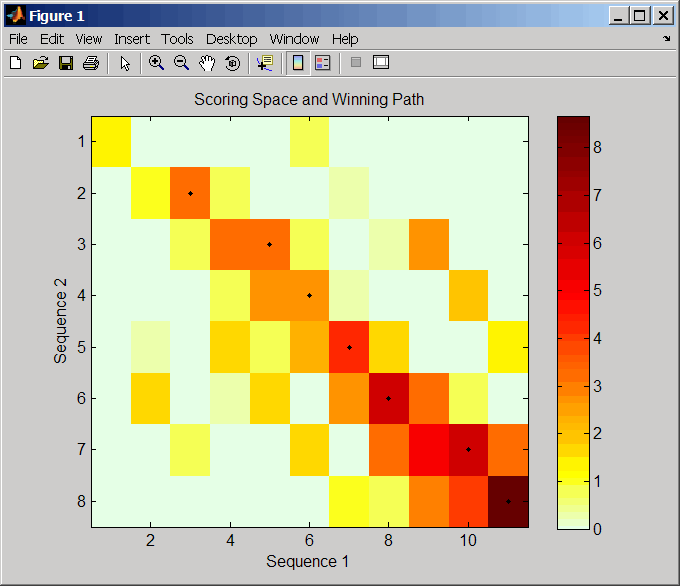Open the View menu

pos(88,39)
